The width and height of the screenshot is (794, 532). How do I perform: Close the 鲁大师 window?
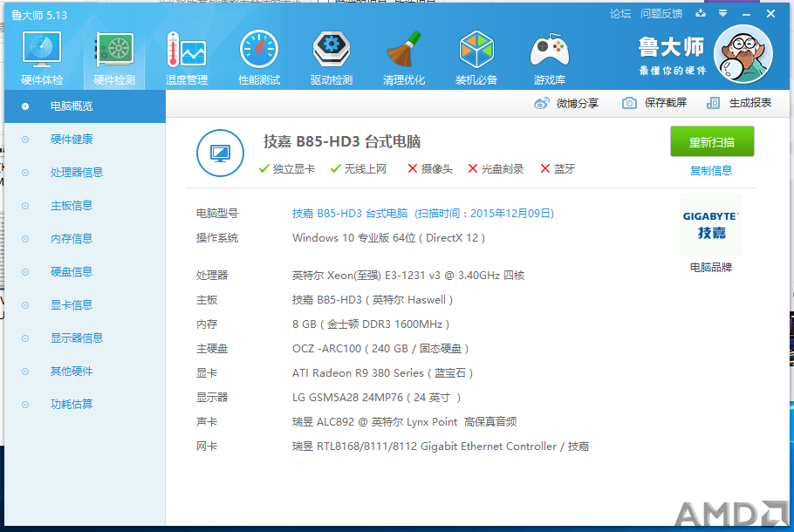tap(770, 14)
